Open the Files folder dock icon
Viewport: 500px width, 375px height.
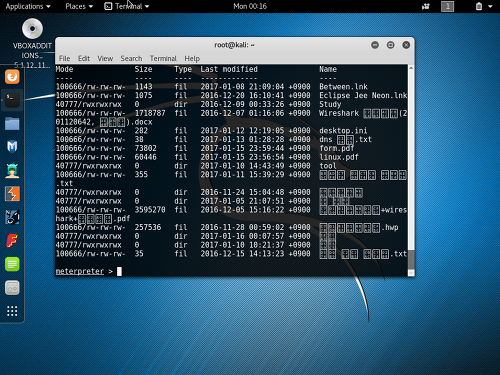pos(12,124)
